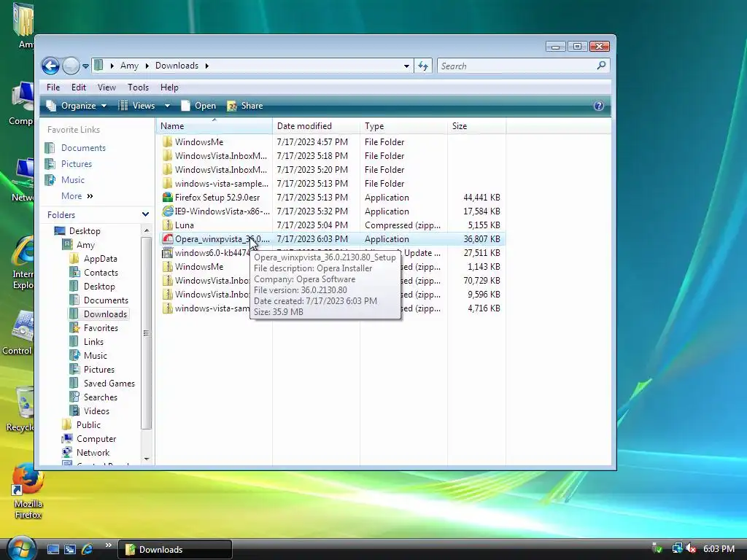
Task: Click the Forward navigation arrow
Action: click(x=71, y=66)
